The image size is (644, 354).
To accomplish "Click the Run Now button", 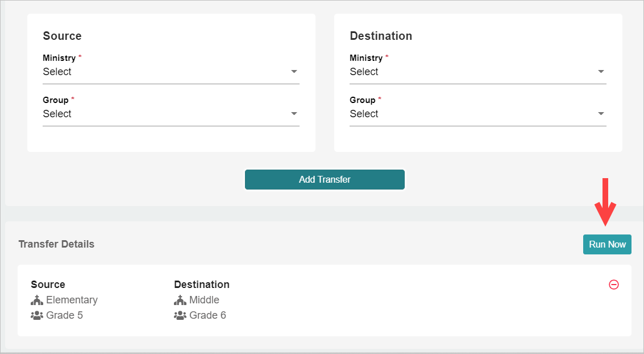I will 607,244.
